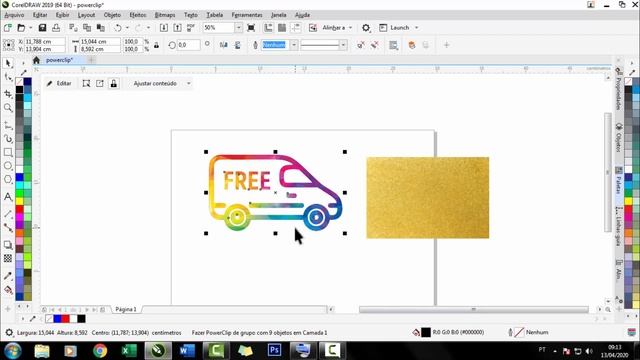
Task: Open the Bitmaps menu
Action: 165,15
